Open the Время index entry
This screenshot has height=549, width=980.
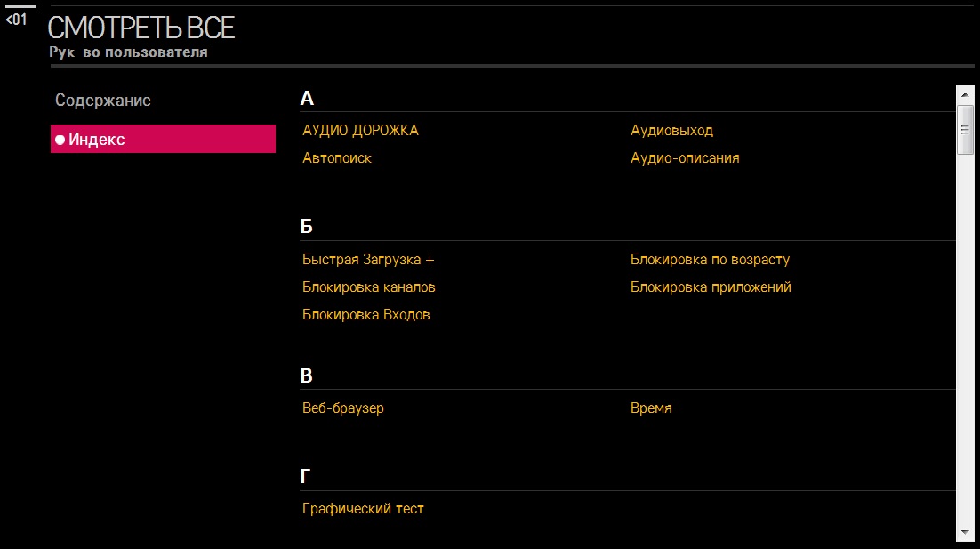tap(651, 408)
